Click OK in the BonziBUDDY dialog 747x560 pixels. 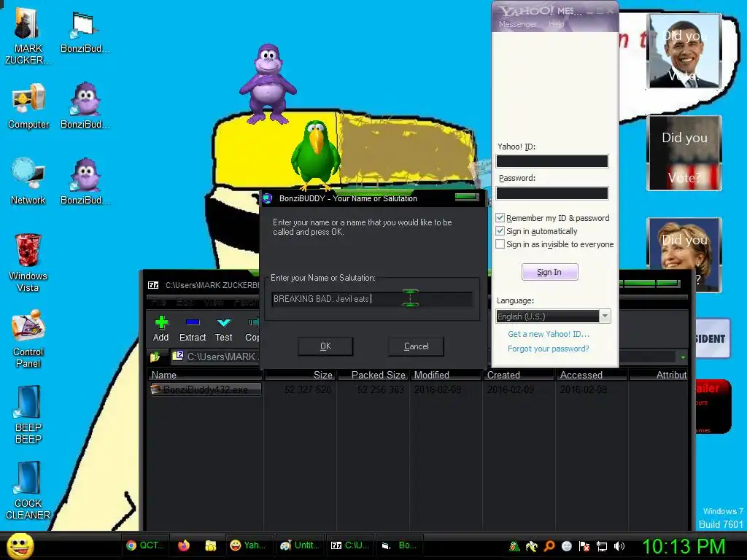coord(325,346)
